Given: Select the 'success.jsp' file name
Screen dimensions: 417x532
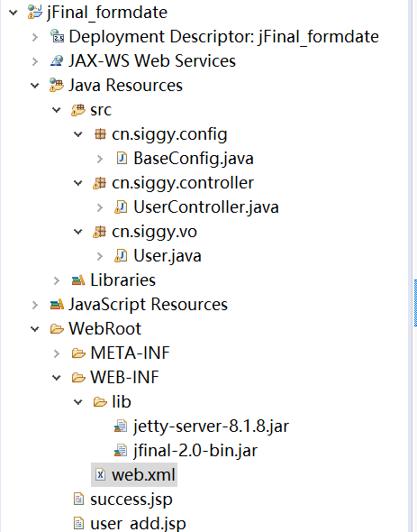Looking at the screenshot, I should point(131,500).
